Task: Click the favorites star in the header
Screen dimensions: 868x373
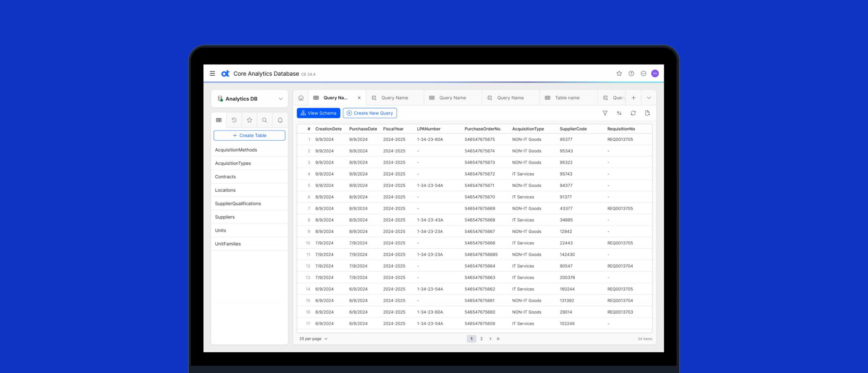Action: tap(619, 74)
